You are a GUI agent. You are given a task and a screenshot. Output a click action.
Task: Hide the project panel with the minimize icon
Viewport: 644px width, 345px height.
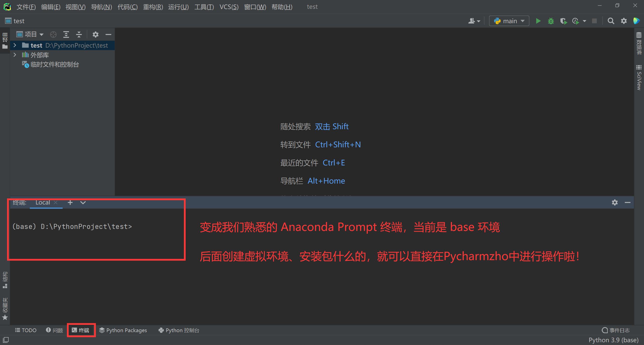108,34
